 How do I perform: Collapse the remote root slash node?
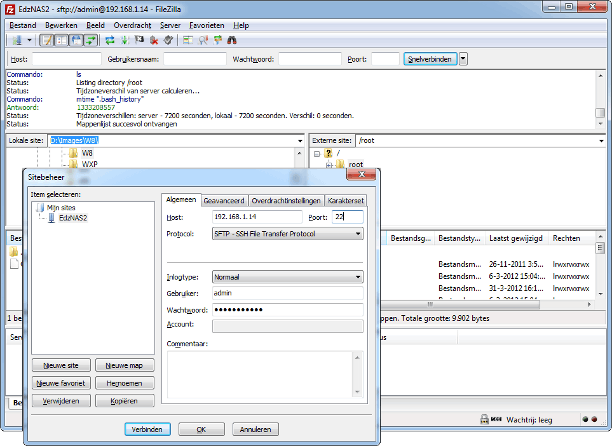[x=317, y=154]
